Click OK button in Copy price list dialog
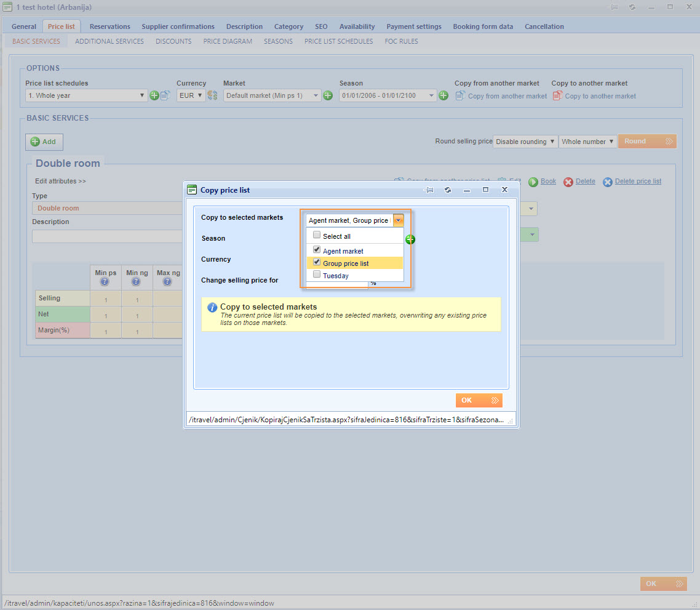The image size is (700, 610). (479, 401)
